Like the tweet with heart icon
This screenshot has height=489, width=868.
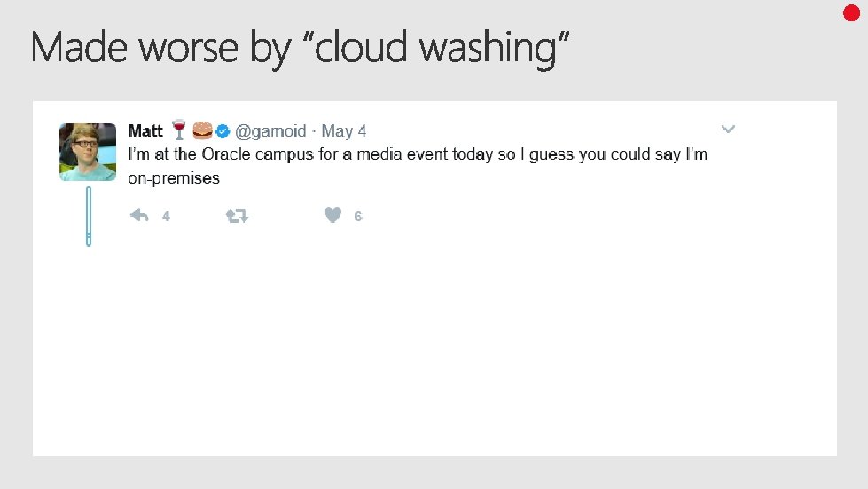(x=332, y=215)
